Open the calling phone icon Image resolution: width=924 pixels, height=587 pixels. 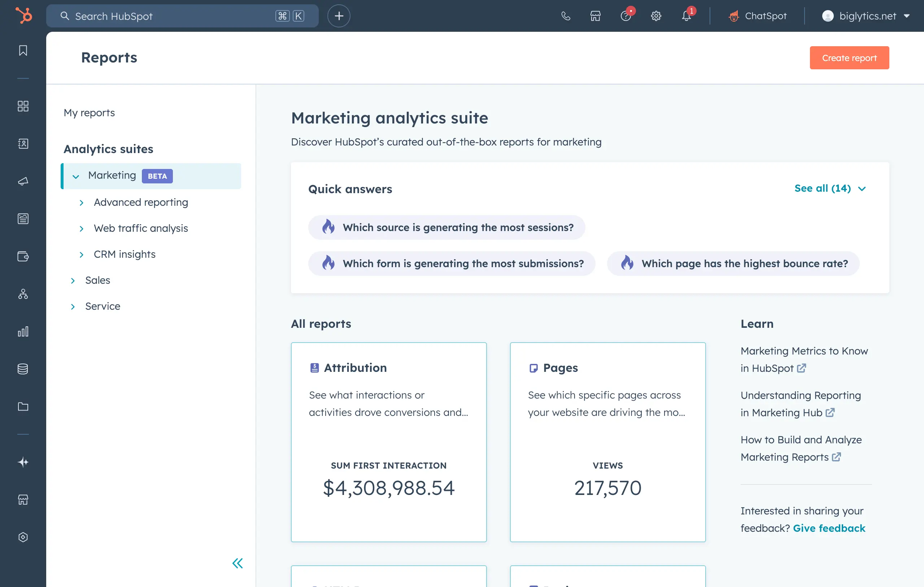pos(566,16)
